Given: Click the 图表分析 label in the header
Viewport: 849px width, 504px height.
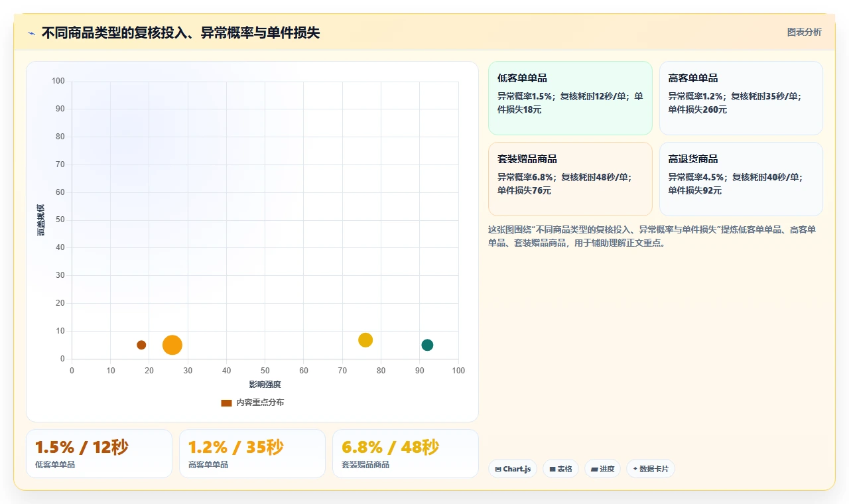Looking at the screenshot, I should (804, 32).
